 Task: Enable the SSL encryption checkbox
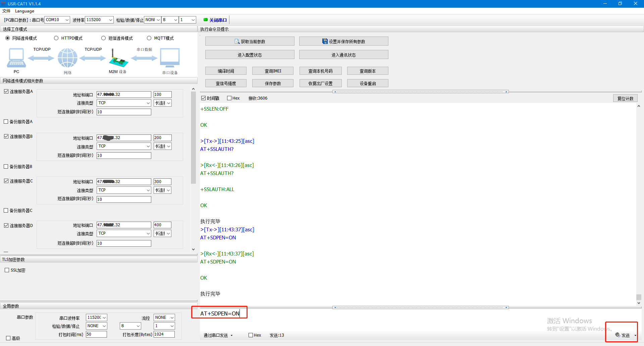click(x=7, y=270)
